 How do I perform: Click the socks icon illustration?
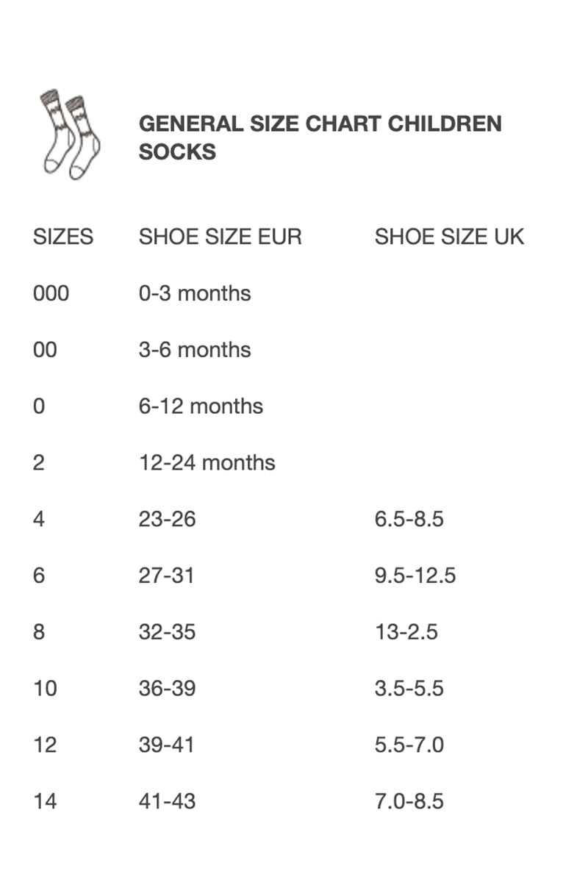(x=70, y=134)
